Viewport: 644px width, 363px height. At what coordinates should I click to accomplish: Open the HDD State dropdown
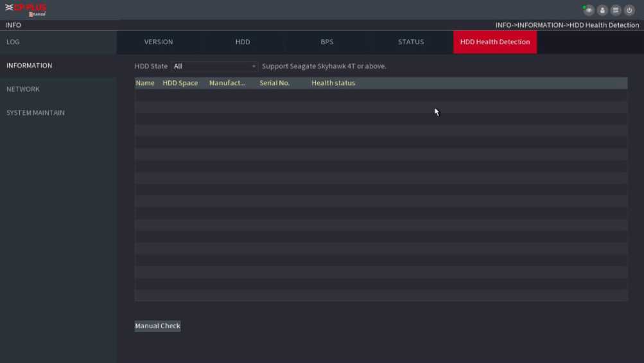click(214, 66)
